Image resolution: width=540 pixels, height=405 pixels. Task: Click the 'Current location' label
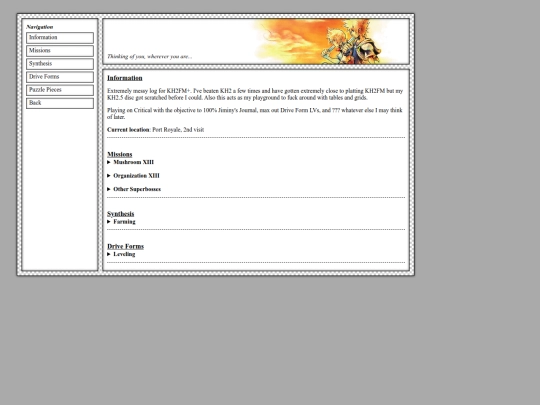128,129
